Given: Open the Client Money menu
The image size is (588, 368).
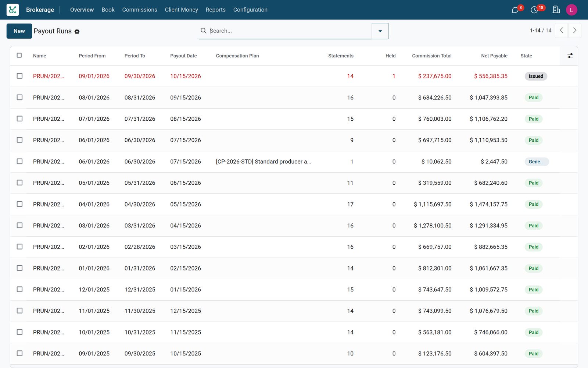Looking at the screenshot, I should [182, 10].
